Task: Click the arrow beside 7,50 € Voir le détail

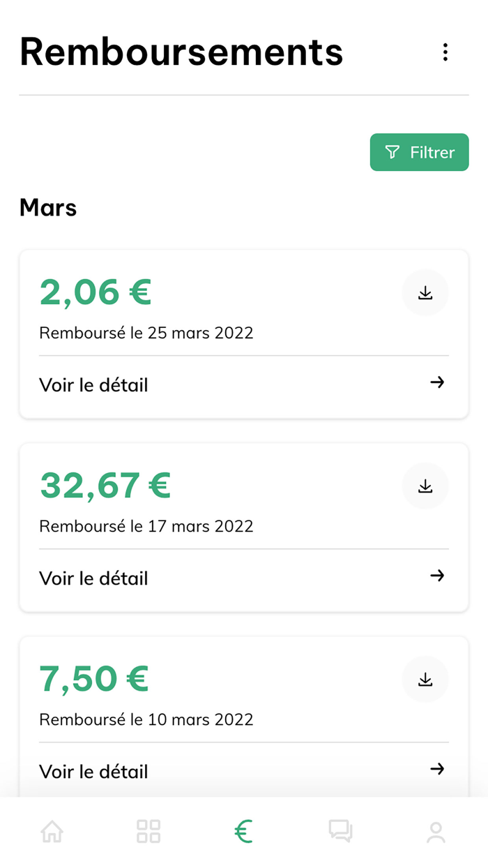Action: [437, 769]
